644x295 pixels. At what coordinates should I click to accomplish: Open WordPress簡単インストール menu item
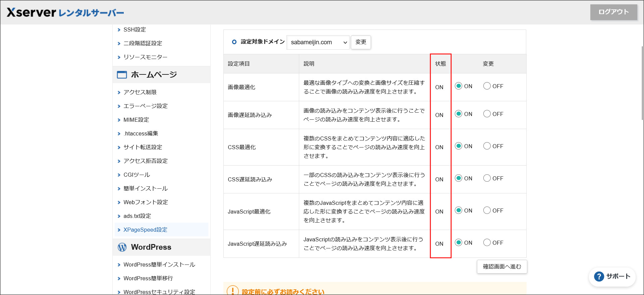pos(159,265)
